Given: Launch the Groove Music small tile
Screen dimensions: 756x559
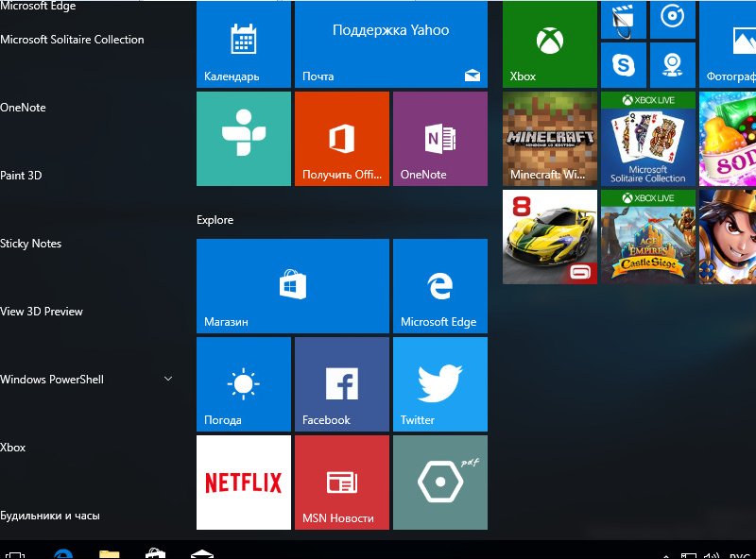Looking at the screenshot, I should (x=673, y=19).
